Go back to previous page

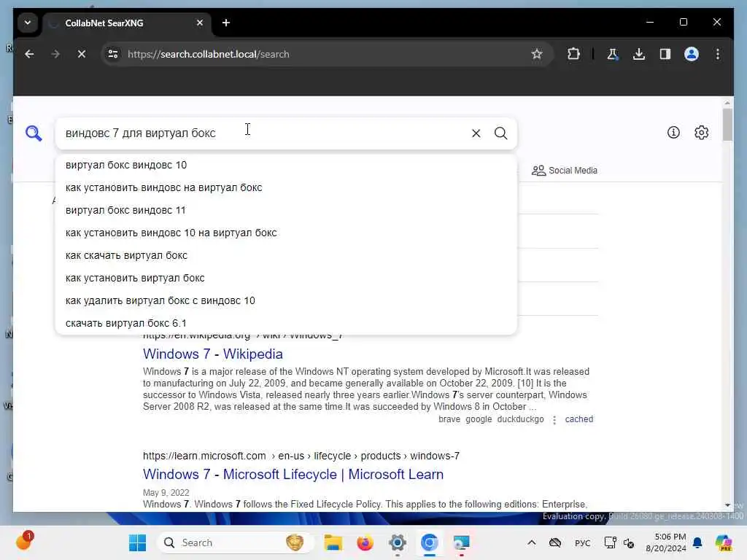click(29, 54)
